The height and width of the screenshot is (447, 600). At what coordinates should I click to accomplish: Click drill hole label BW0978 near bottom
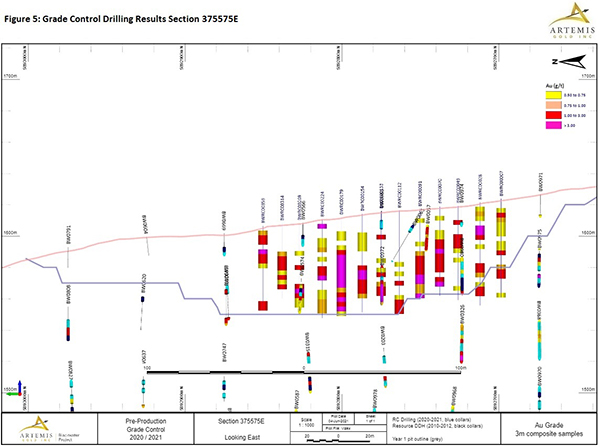point(375,400)
